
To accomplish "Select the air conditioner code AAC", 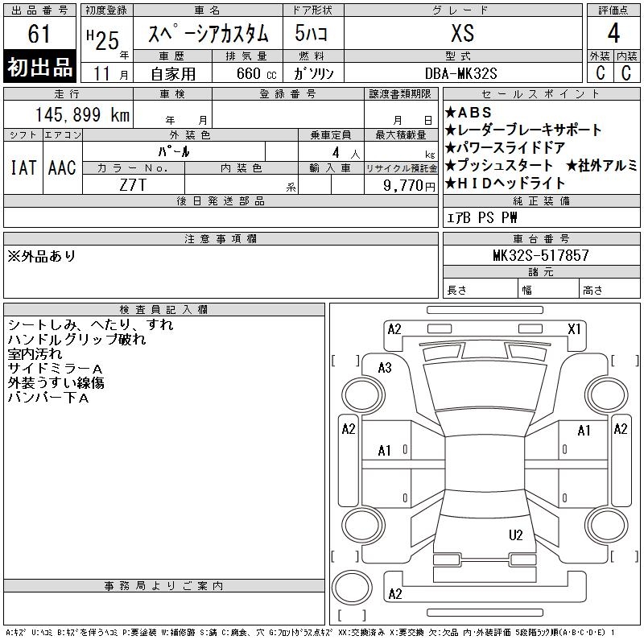I will click(62, 168).
